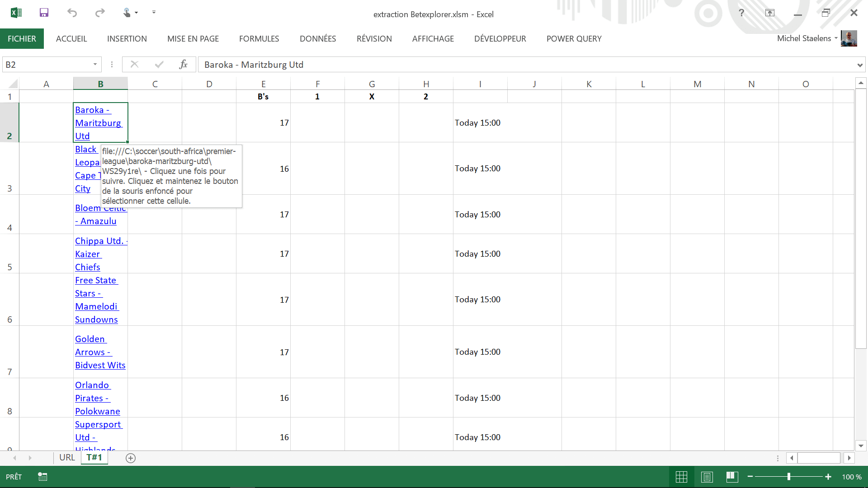
Task: Select column header G
Action: pyautogui.click(x=372, y=84)
